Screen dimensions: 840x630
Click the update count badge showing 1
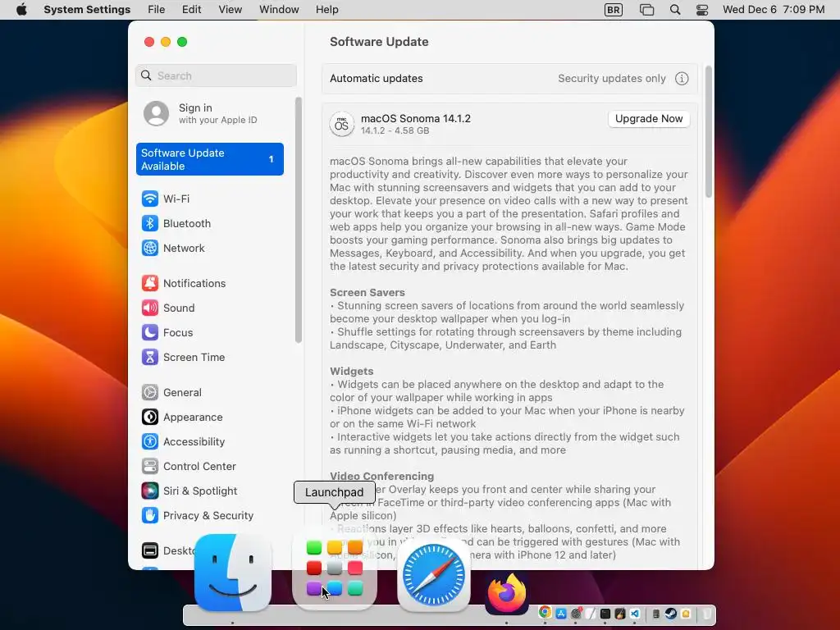271,159
